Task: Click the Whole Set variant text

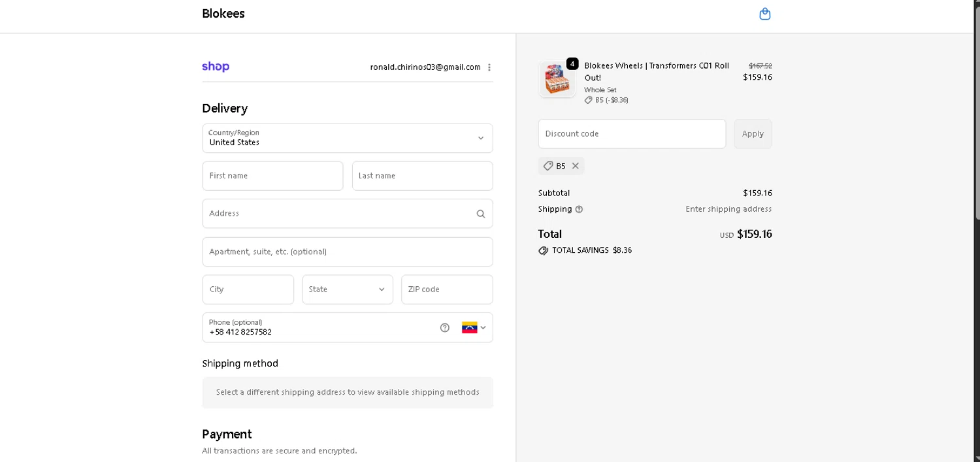Action: coord(600,90)
